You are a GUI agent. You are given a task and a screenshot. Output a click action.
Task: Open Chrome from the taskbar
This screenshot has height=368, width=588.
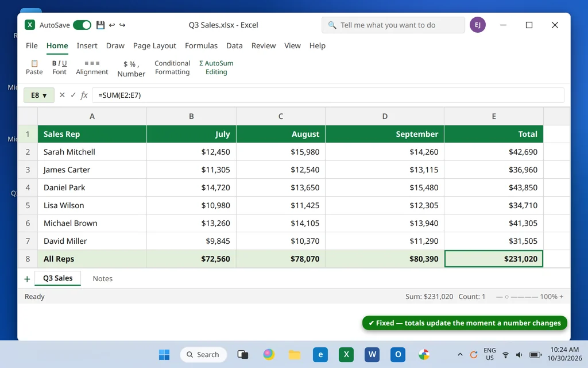point(424,354)
